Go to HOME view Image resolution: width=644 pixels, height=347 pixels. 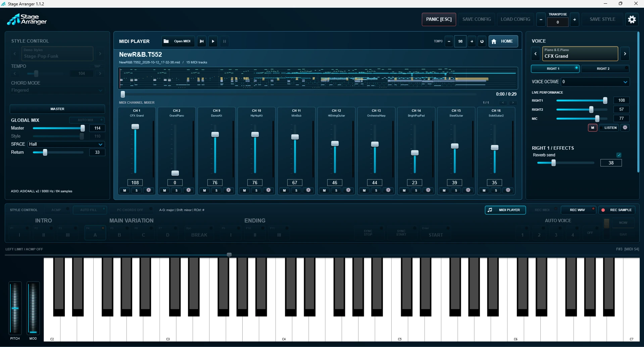503,41
